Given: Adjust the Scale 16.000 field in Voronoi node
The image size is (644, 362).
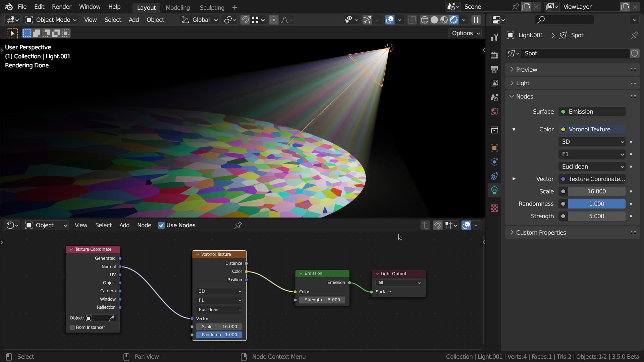Looking at the screenshot, I should tap(219, 326).
